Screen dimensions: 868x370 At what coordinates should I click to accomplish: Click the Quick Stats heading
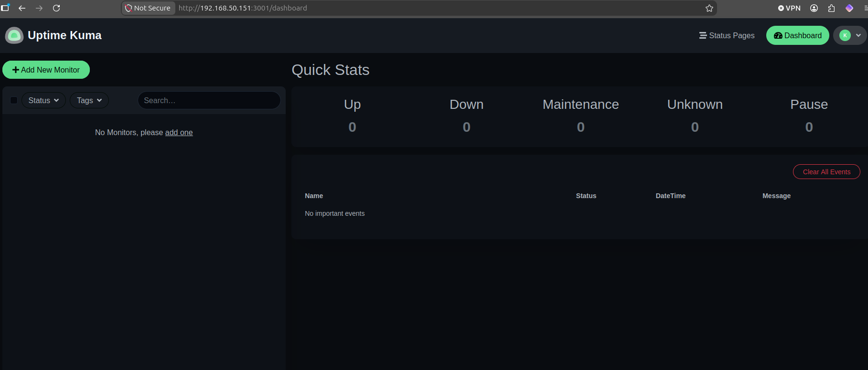tap(331, 70)
